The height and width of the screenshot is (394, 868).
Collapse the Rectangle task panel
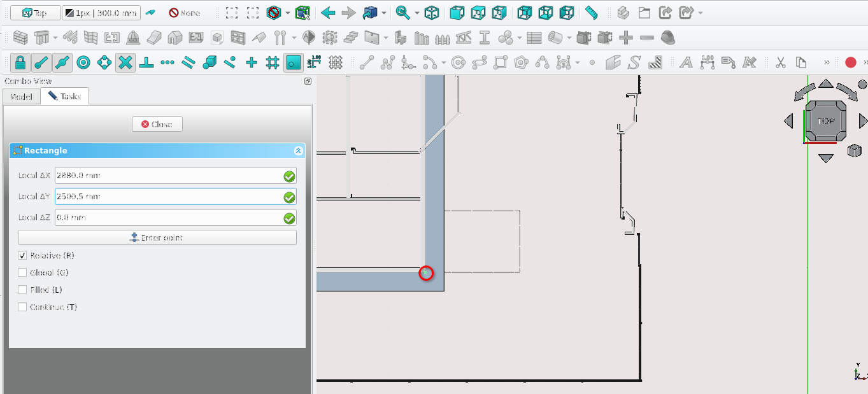[298, 151]
